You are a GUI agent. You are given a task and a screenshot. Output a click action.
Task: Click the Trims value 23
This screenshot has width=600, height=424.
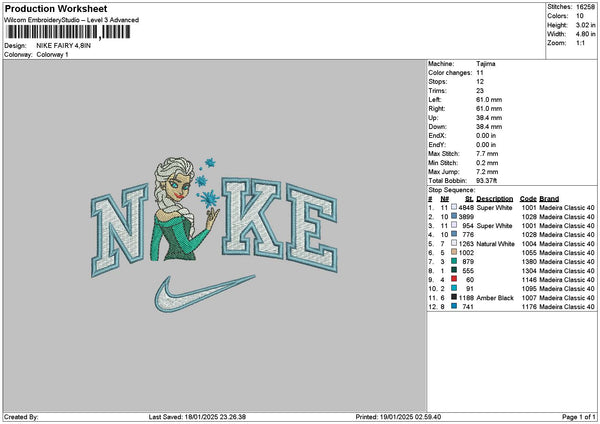pos(480,91)
